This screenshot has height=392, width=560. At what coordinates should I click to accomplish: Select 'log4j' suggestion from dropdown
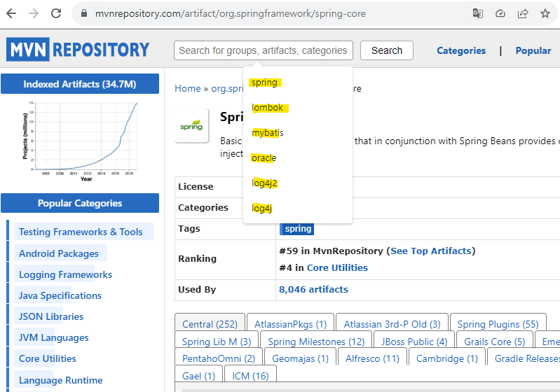[x=262, y=208]
